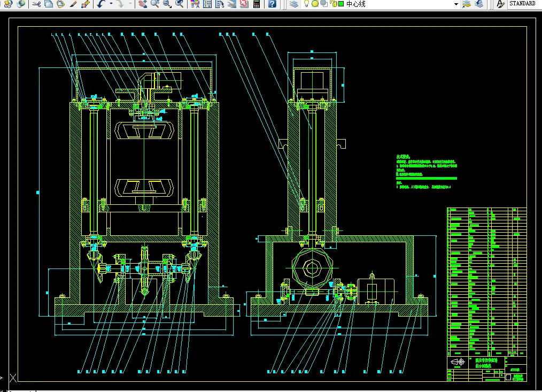The image size is (542, 392).
Task: Open the undo history dropdown arrow
Action: (111, 4)
